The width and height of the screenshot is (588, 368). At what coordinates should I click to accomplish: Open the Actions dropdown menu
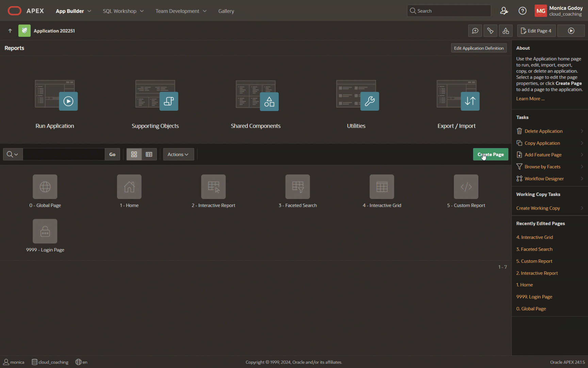coord(178,154)
